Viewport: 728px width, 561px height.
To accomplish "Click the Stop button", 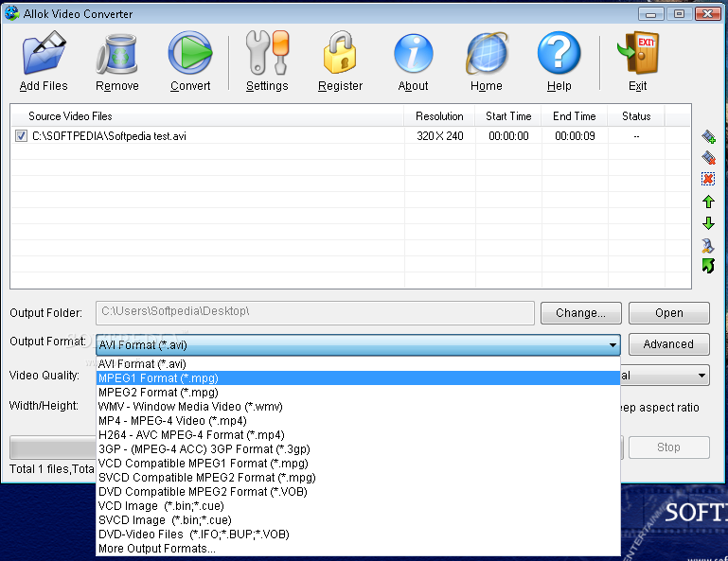I will tap(669, 447).
